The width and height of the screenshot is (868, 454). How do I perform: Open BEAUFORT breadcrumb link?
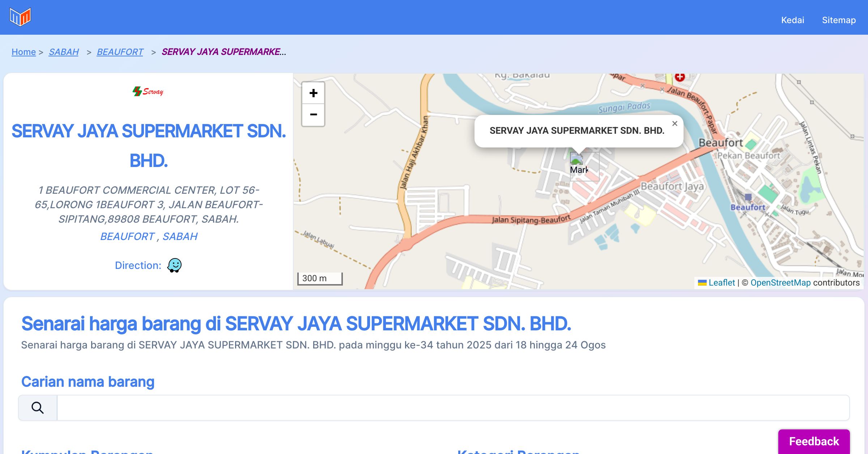[120, 52]
